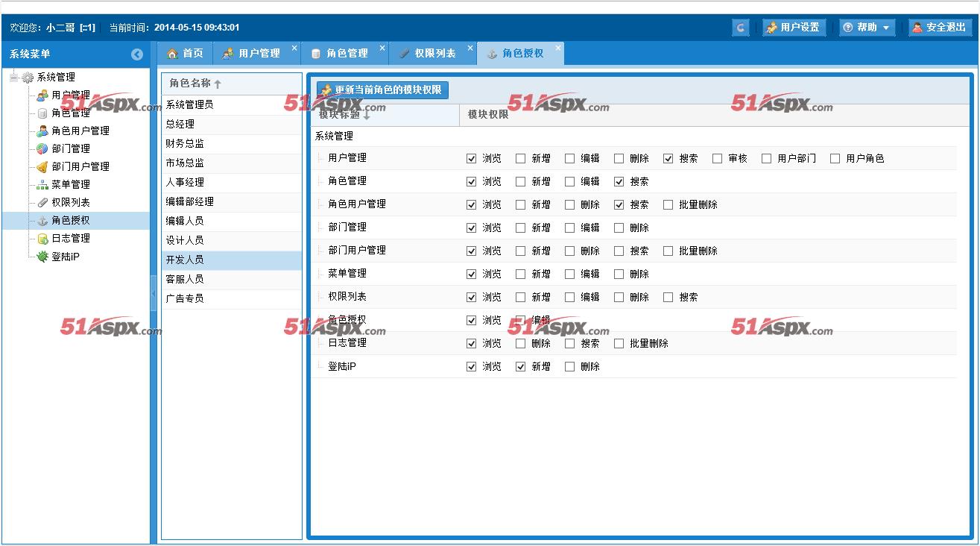Close the 角色授权 tab
The width and height of the screenshot is (980, 546).
tap(557, 48)
